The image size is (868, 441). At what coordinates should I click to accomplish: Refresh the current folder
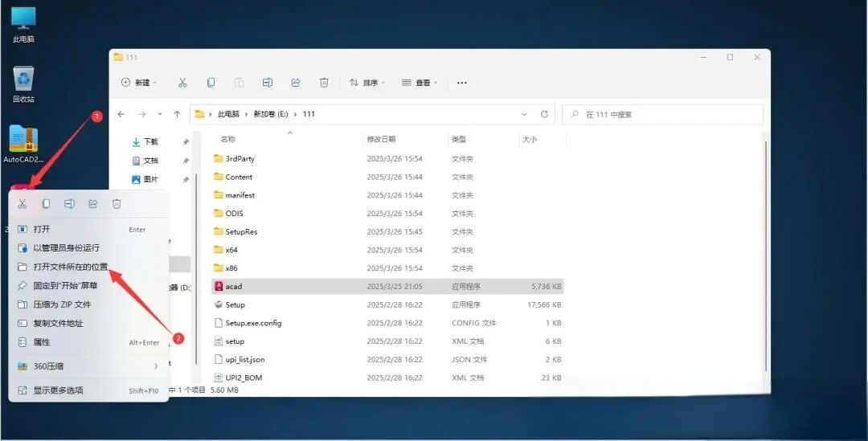pos(544,114)
